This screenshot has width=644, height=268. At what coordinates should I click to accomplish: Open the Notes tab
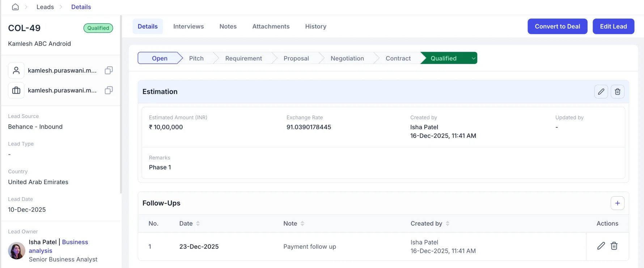coord(228,26)
